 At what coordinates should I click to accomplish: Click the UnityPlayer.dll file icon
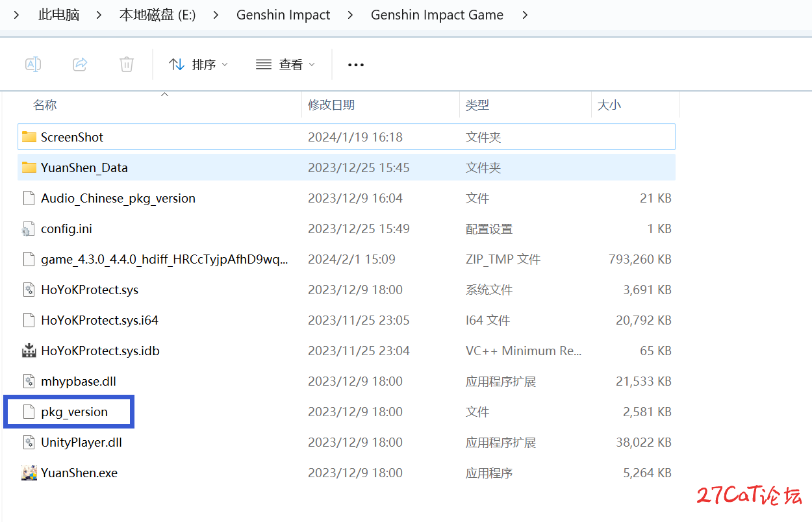[x=29, y=442]
